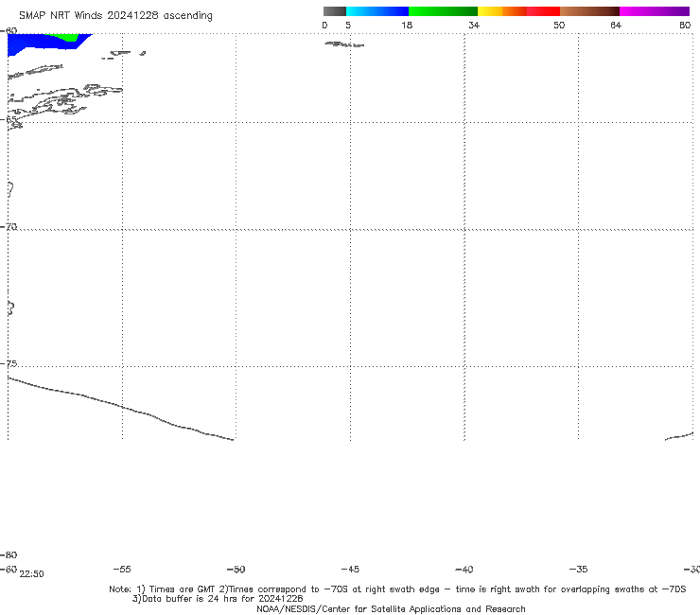Pick the yellow-to-red segment of the color bar
Viewport: 700px width, 615px height.
pos(518,11)
